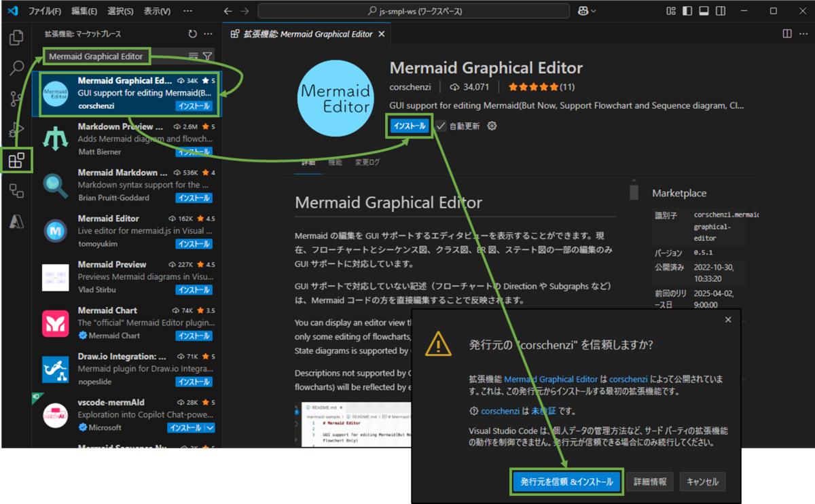Install Mermaid Chart extension from list
Screen dimensions: 815x504
194,336
